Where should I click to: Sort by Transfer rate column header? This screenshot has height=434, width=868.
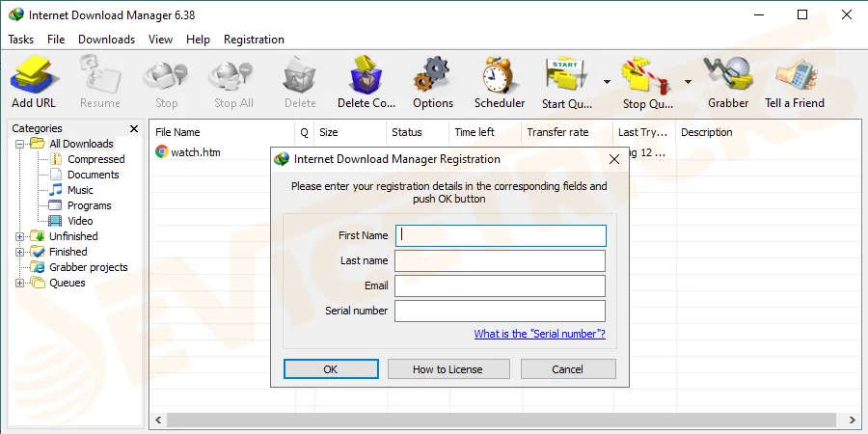pos(567,132)
